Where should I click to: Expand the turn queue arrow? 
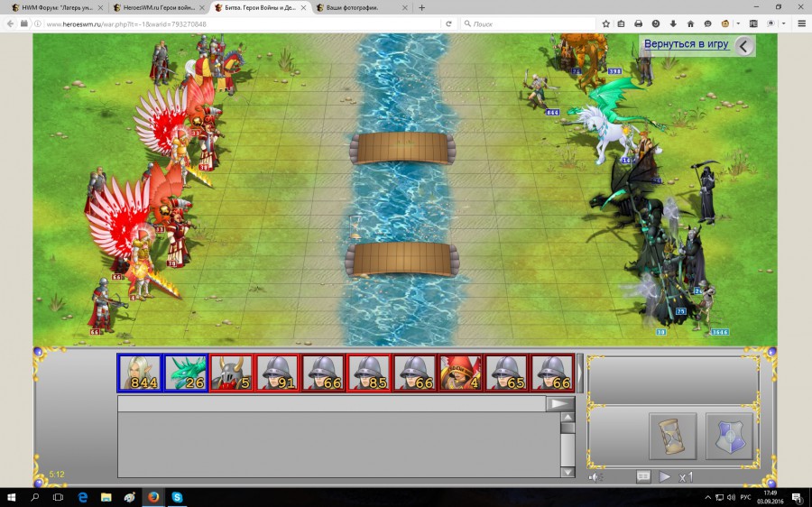coord(580,373)
